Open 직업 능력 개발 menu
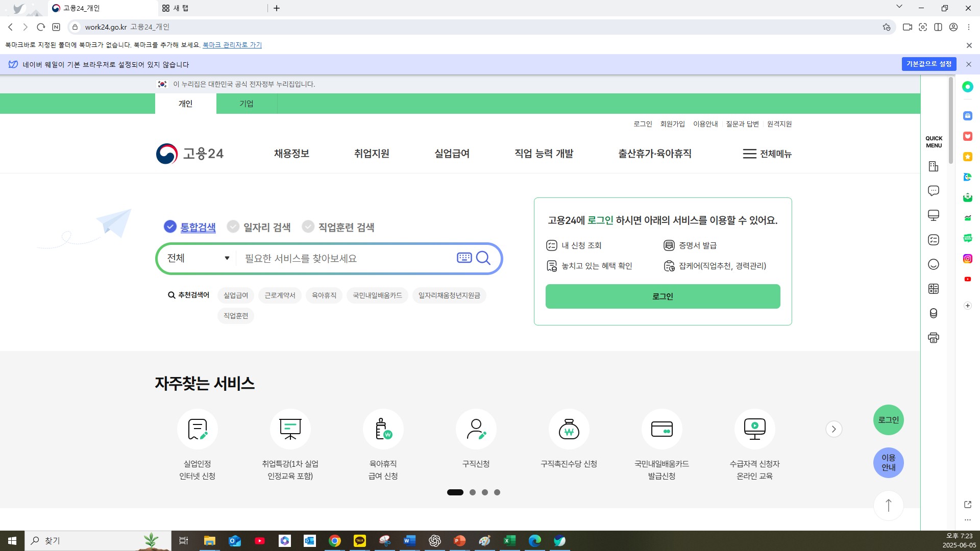Screen dimensions: 980x551 tap(544, 154)
